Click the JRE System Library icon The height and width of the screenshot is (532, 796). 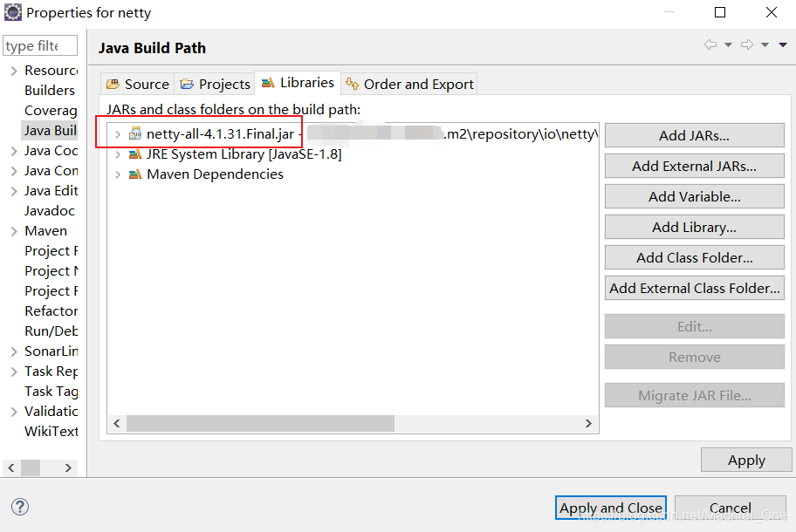(x=135, y=154)
